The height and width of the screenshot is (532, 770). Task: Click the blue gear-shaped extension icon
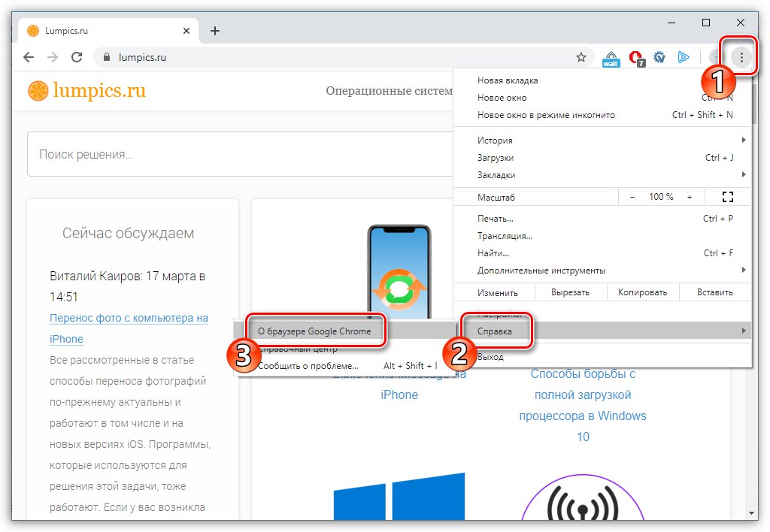pos(659,57)
